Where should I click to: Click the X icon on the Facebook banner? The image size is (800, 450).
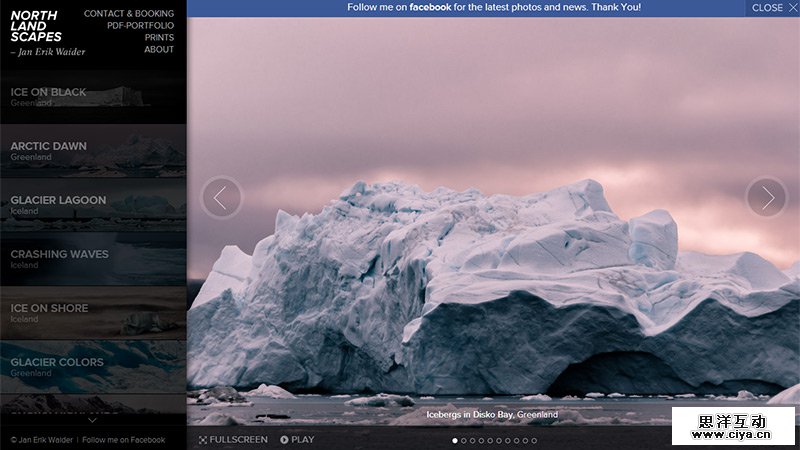click(792, 8)
